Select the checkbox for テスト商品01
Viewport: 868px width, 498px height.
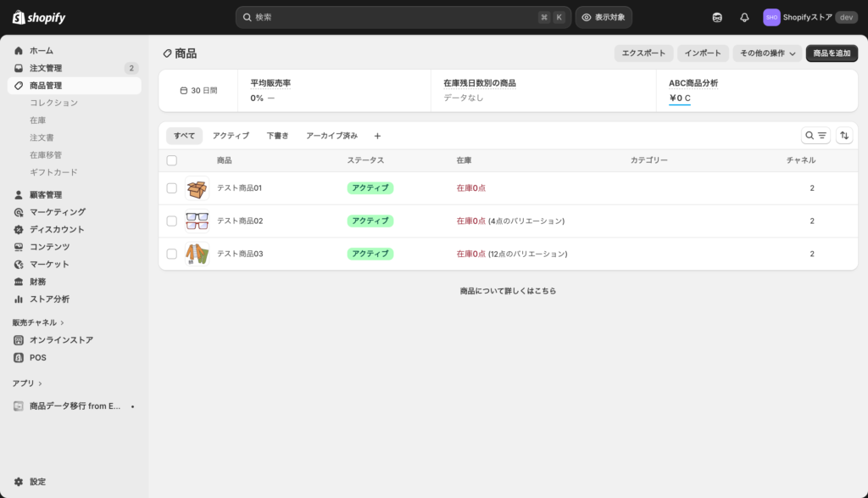(172, 188)
